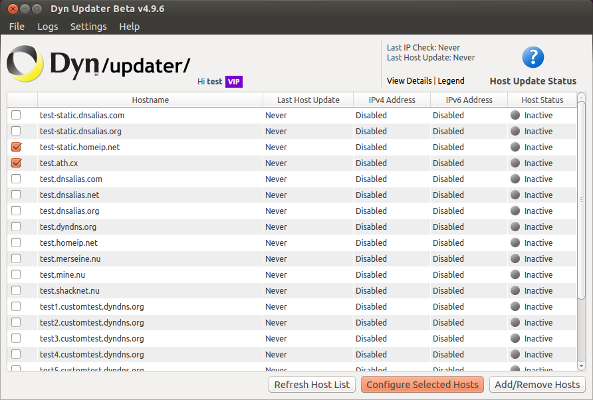Tick the checkbox for test3.customtest.dyndns.org
The image size is (593, 400).
(16, 338)
